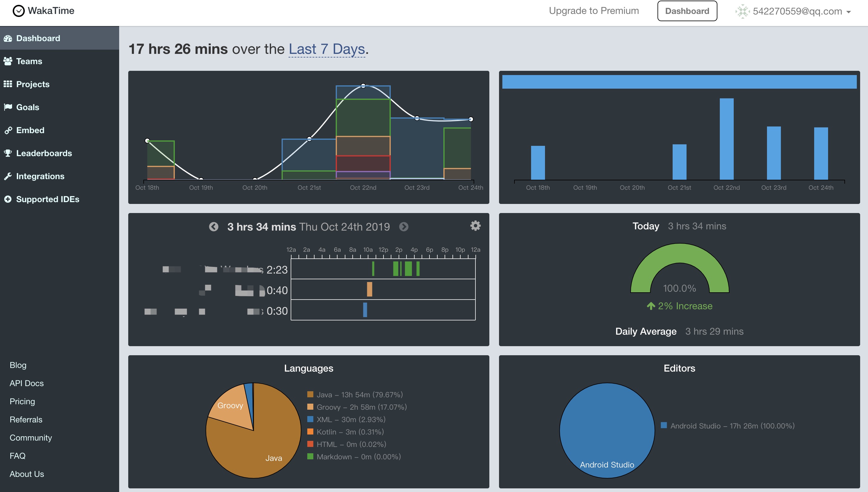
Task: Click the Android Studio legend color swatch
Action: pos(664,425)
